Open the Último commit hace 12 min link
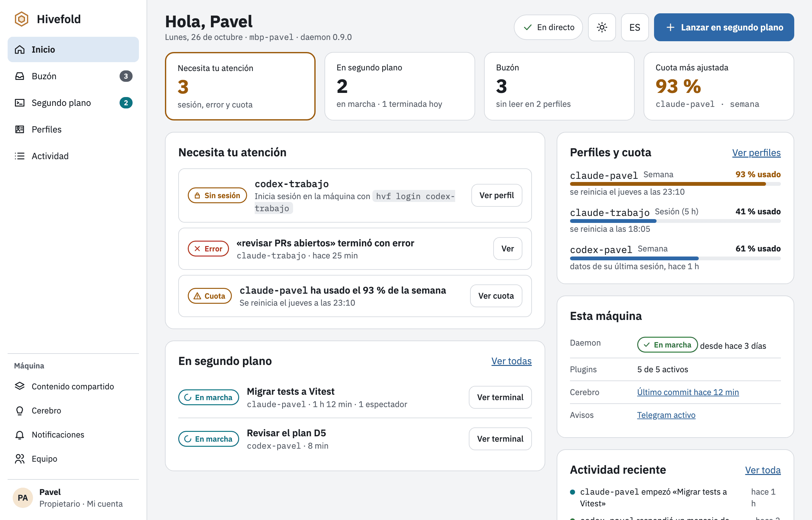 point(688,392)
